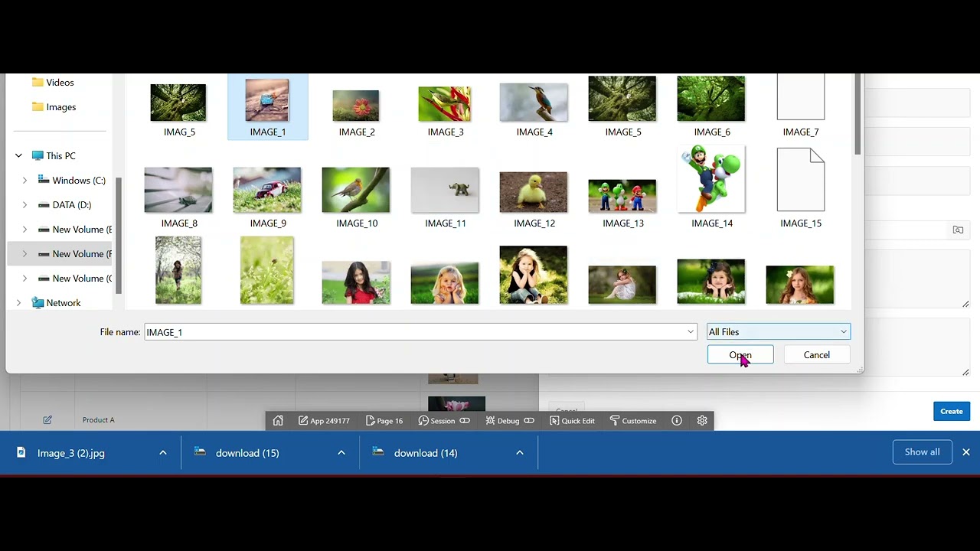This screenshot has width=980, height=551.
Task: Click the edit pencil icon beside Product A
Action: click(x=47, y=419)
